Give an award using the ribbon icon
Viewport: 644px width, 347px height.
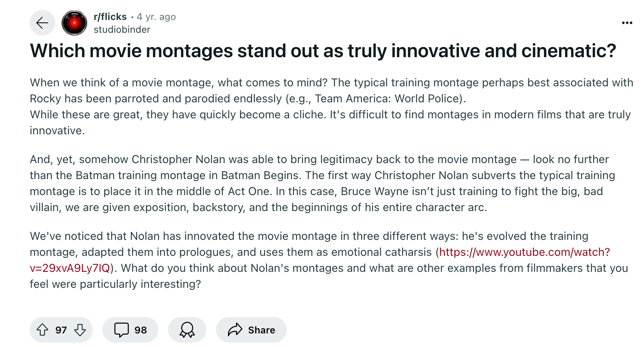pyautogui.click(x=187, y=330)
